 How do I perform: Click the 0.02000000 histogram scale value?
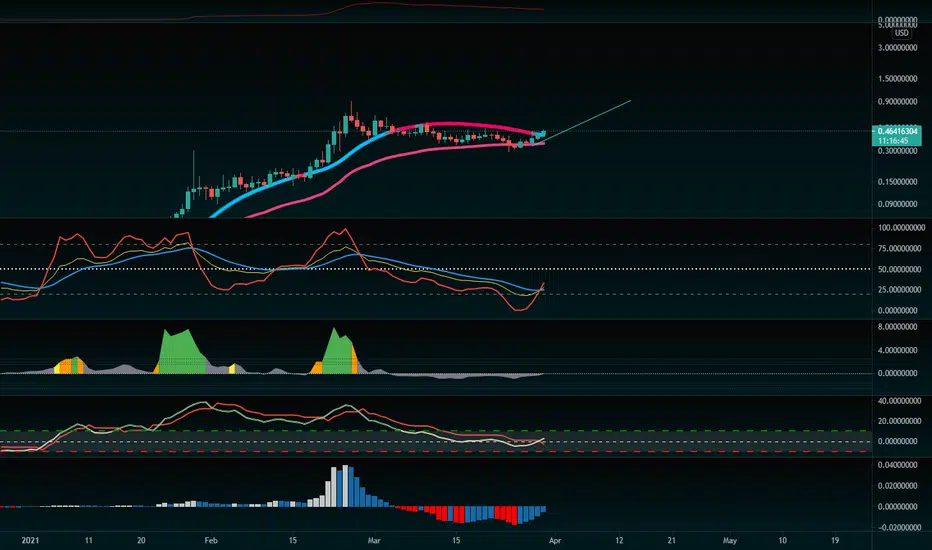pos(898,486)
